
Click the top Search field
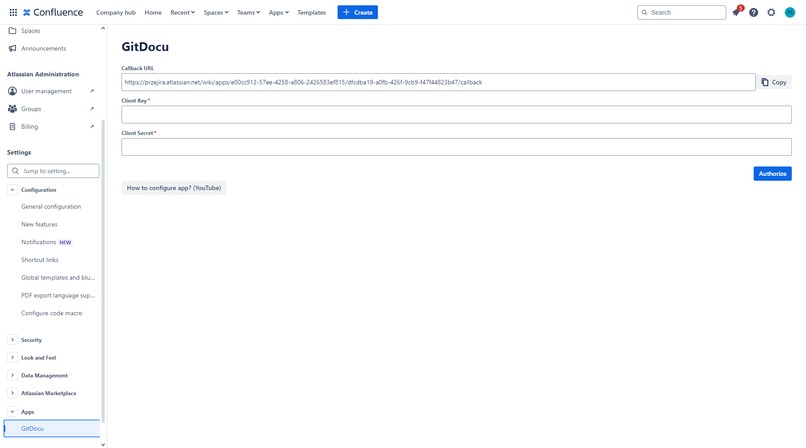[x=682, y=12]
